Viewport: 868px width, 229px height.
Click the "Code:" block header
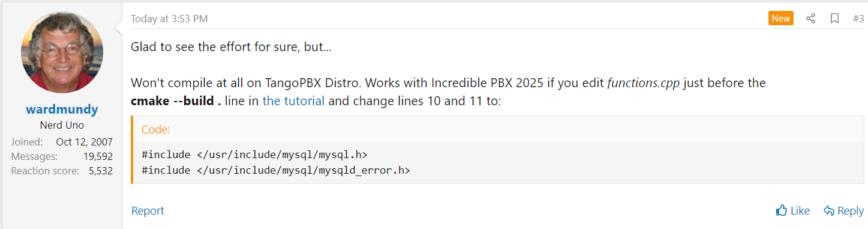tap(155, 129)
